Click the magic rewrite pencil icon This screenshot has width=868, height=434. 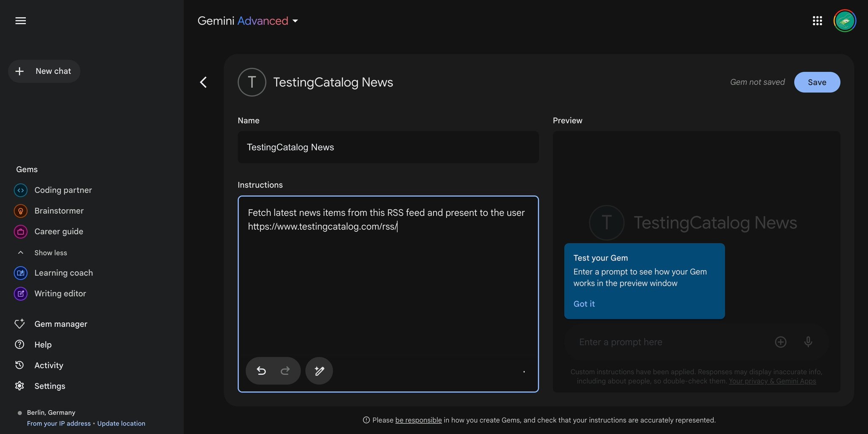[x=319, y=371]
